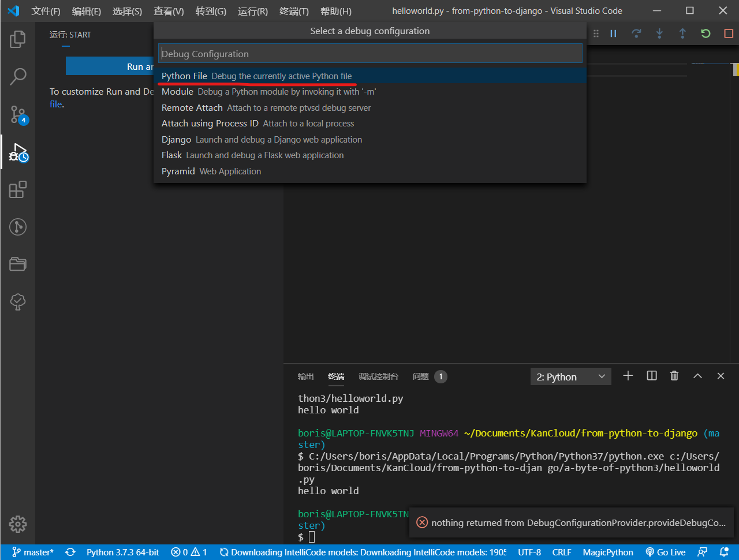739x560 pixels.
Task: Restart the debug session
Action: 706,33
